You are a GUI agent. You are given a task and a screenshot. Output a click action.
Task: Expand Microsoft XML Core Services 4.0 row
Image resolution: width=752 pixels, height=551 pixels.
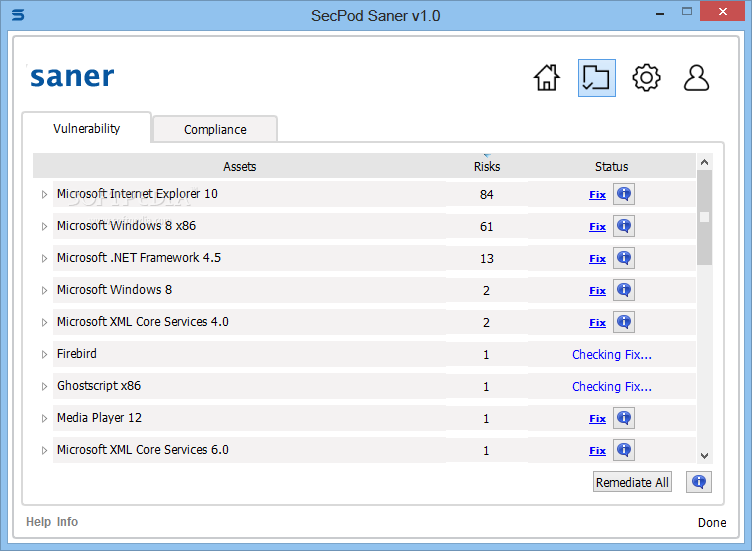coord(44,322)
